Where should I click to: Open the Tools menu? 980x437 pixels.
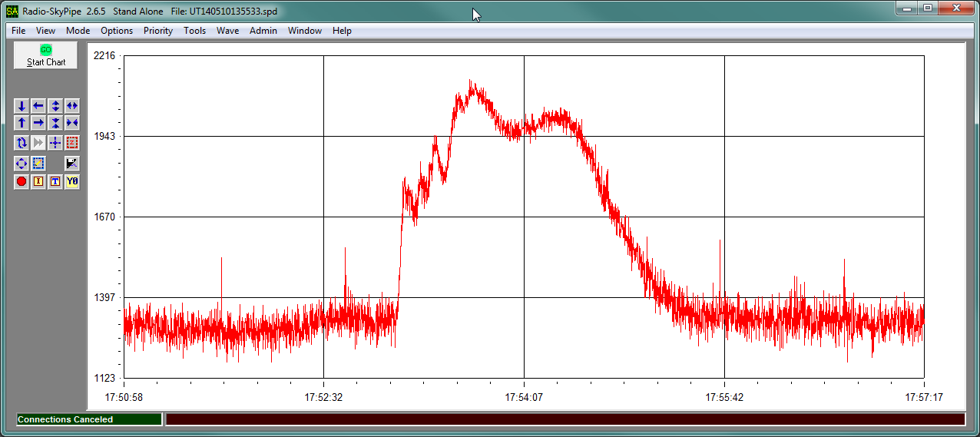point(194,31)
